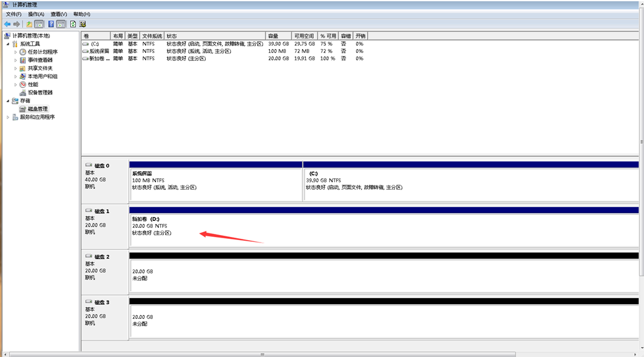Click the Refresh toolbar icon

tap(73, 24)
